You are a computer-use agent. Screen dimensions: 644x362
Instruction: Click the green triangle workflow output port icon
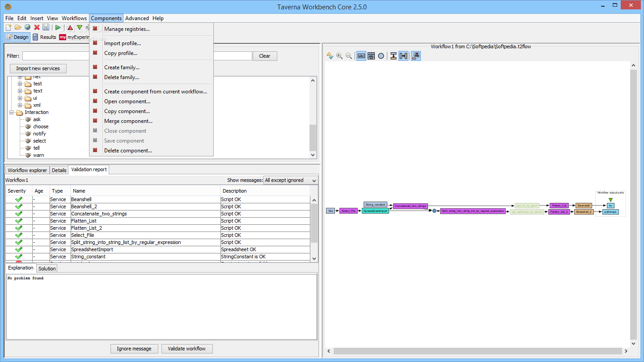80,27
